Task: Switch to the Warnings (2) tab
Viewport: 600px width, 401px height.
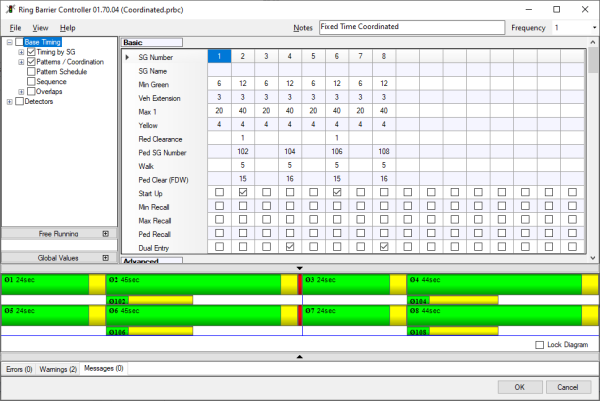Action: (x=58, y=369)
